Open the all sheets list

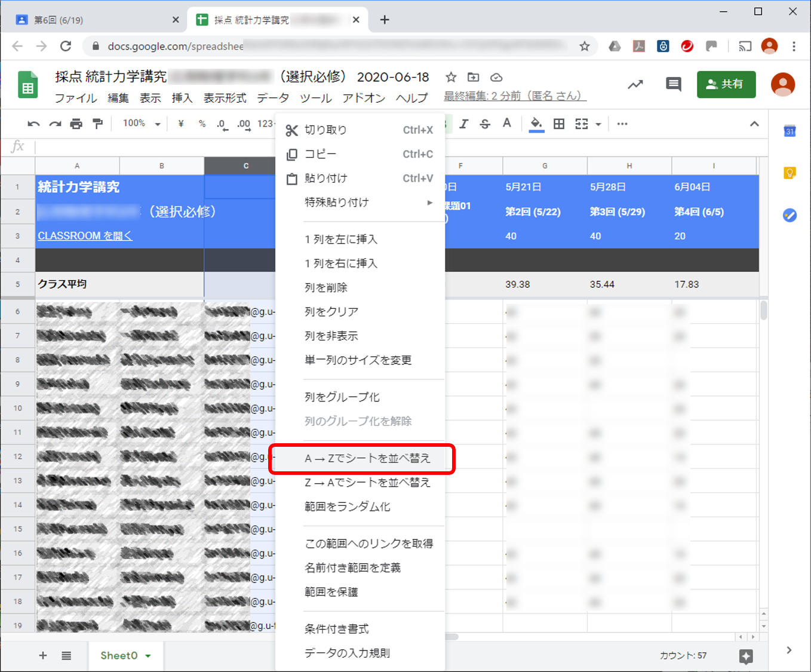pos(66,655)
